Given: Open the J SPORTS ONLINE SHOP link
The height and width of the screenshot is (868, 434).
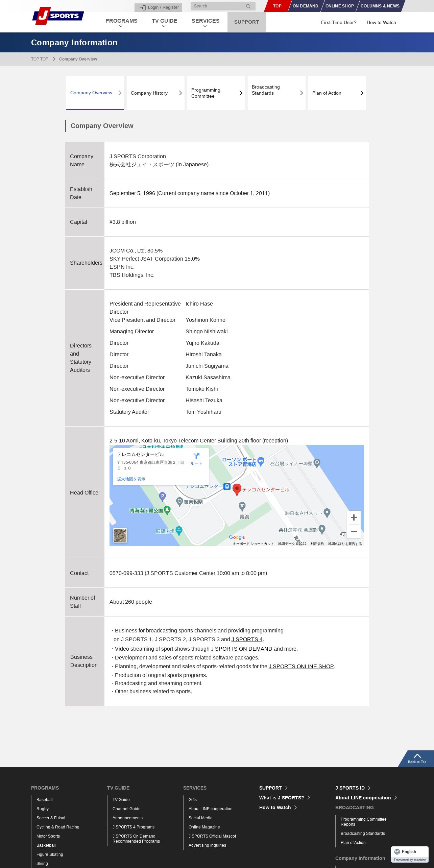Looking at the screenshot, I should click(x=301, y=667).
